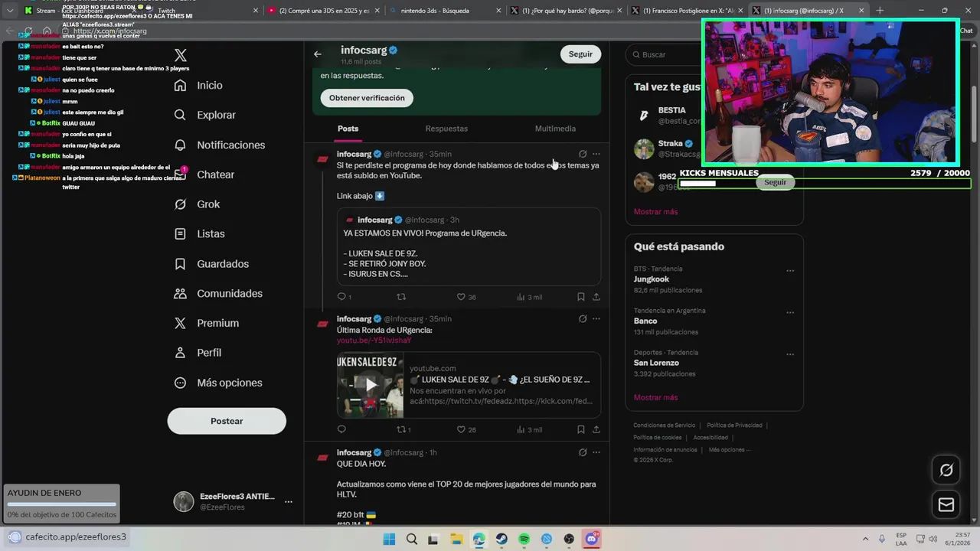Play the LUKEN SALE DE 9Z video thumbnail
Screen dimensions: 980x551
[370, 385]
